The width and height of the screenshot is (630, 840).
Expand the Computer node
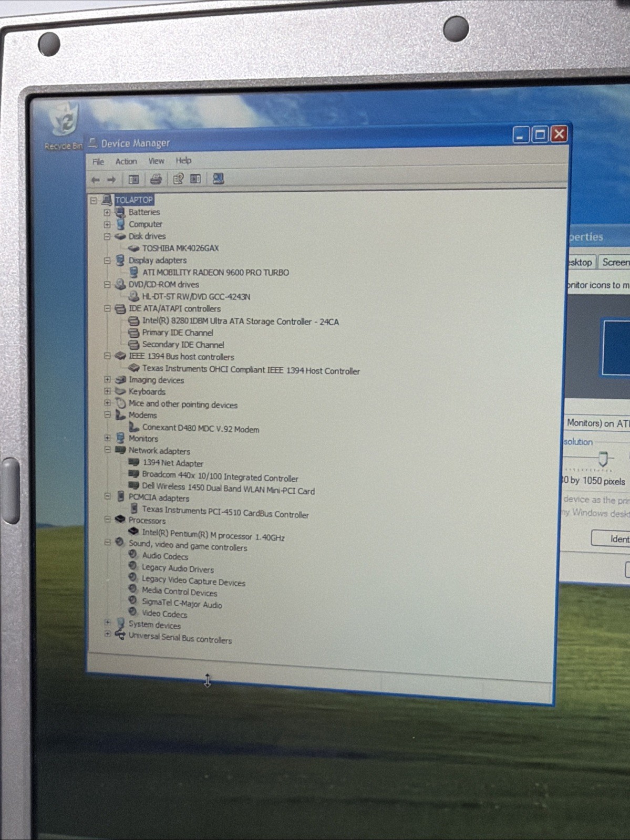point(107,225)
